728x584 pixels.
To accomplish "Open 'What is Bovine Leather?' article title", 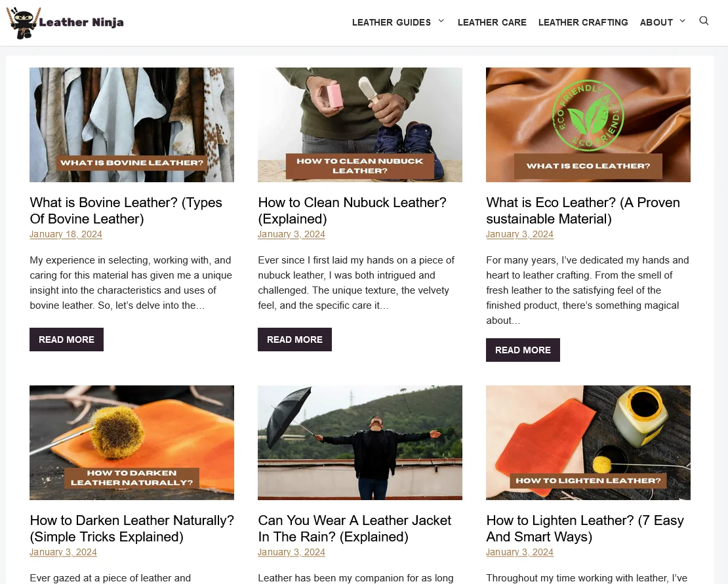I will [126, 210].
